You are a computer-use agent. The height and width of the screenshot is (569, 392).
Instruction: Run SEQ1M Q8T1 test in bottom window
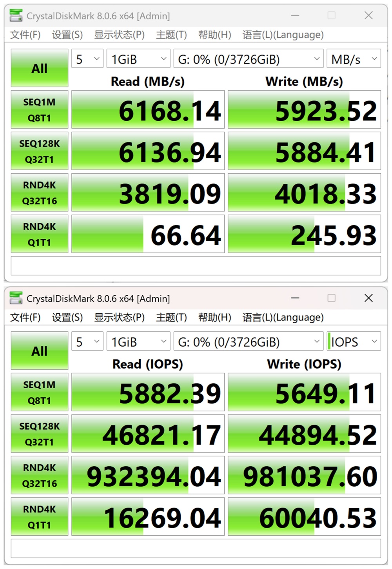[40, 392]
